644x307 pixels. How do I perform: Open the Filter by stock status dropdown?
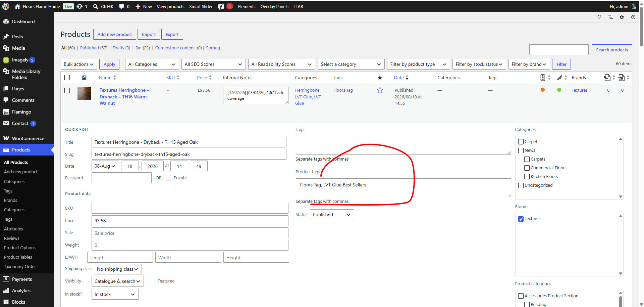479,64
